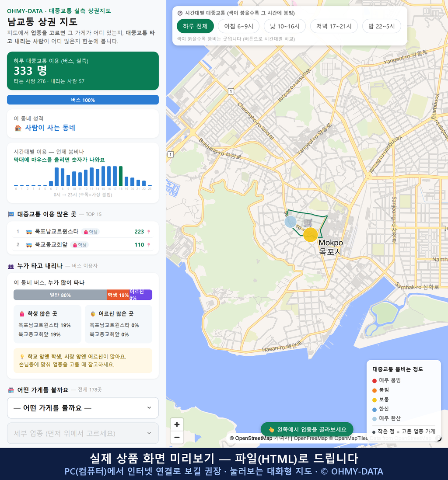The height and width of the screenshot is (480, 448).
Task: Click the orange 붐빔 legend dot
Action: click(374, 390)
